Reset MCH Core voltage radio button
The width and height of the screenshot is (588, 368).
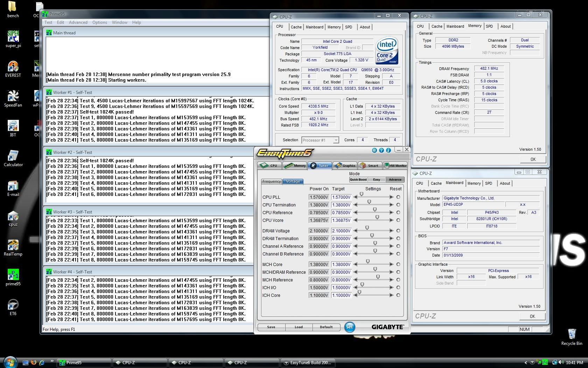(398, 264)
